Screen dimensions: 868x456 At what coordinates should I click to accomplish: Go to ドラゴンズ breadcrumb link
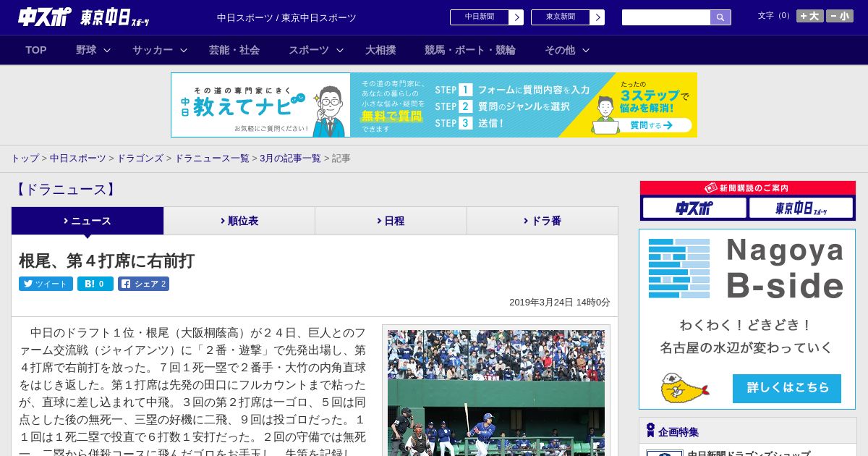[140, 158]
